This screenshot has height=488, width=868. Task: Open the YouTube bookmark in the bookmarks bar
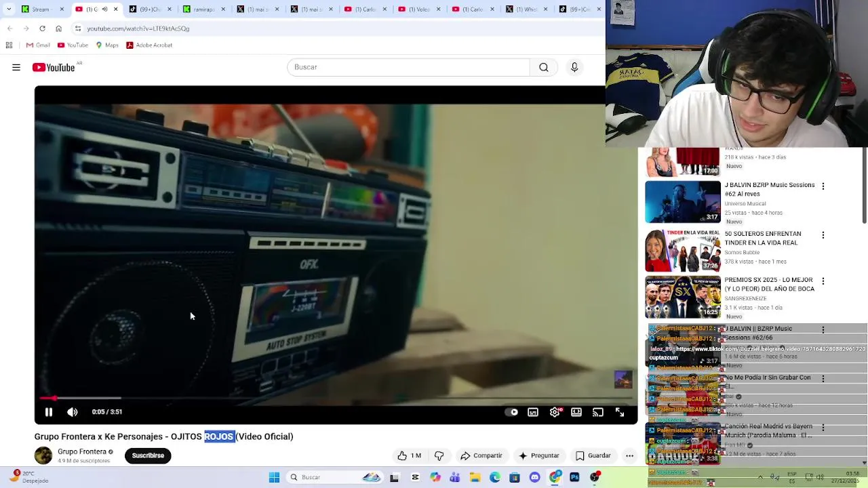73,45
